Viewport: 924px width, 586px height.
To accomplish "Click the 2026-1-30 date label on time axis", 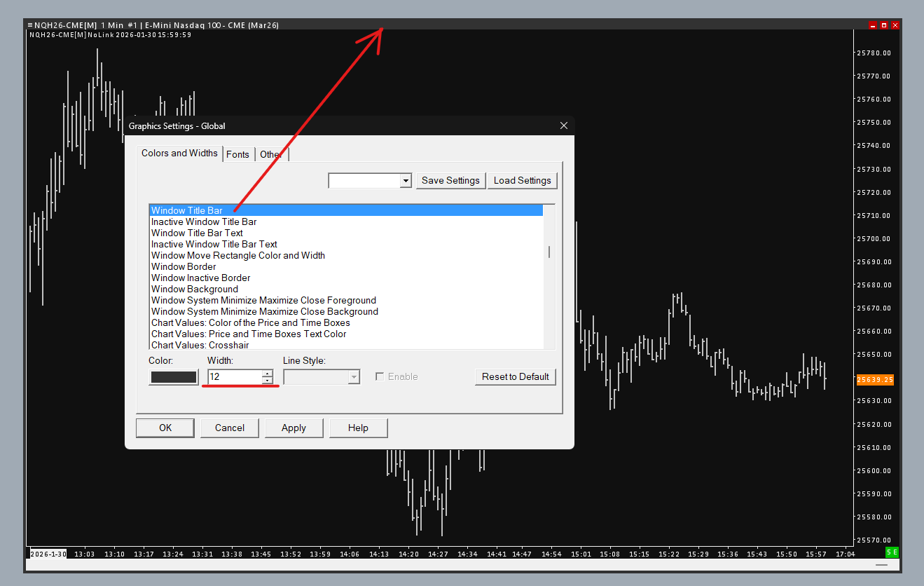I will pyautogui.click(x=48, y=554).
